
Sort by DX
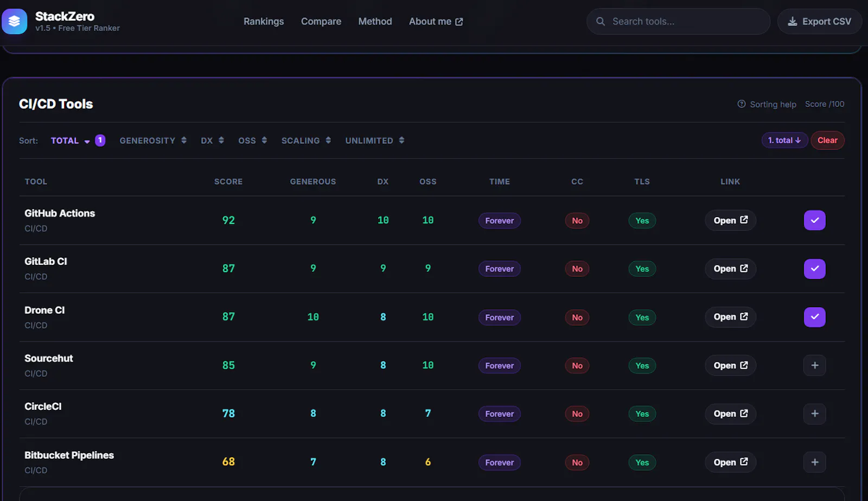pos(212,141)
